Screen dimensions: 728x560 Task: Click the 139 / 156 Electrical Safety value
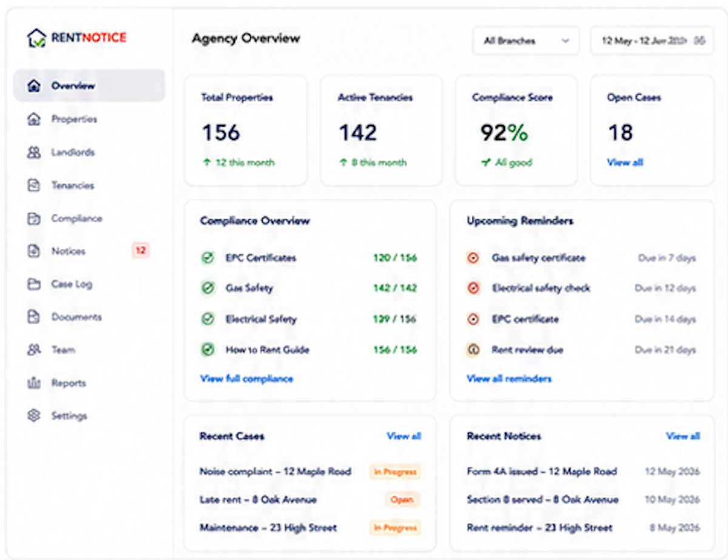pos(395,319)
